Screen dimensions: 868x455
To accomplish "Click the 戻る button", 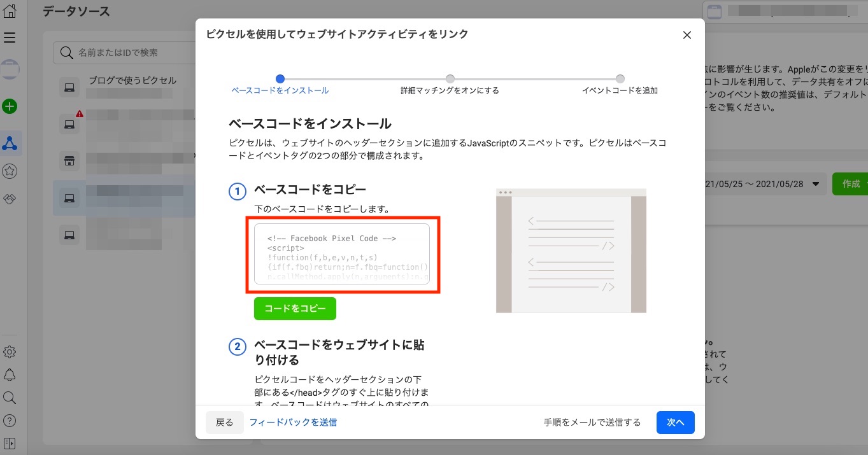I will pos(225,423).
